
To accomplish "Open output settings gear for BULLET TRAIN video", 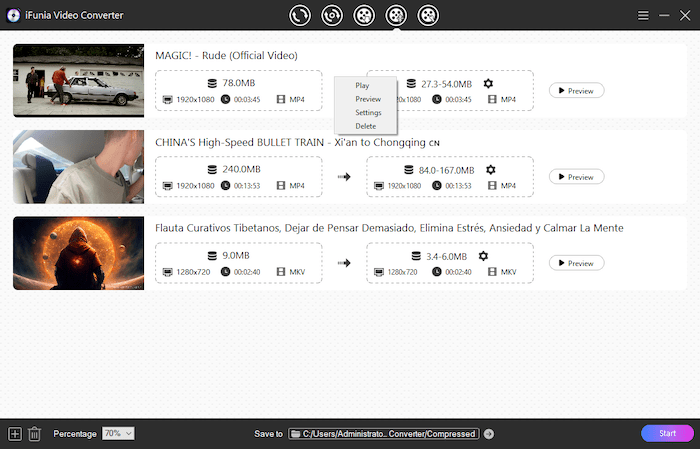I will 490,170.
